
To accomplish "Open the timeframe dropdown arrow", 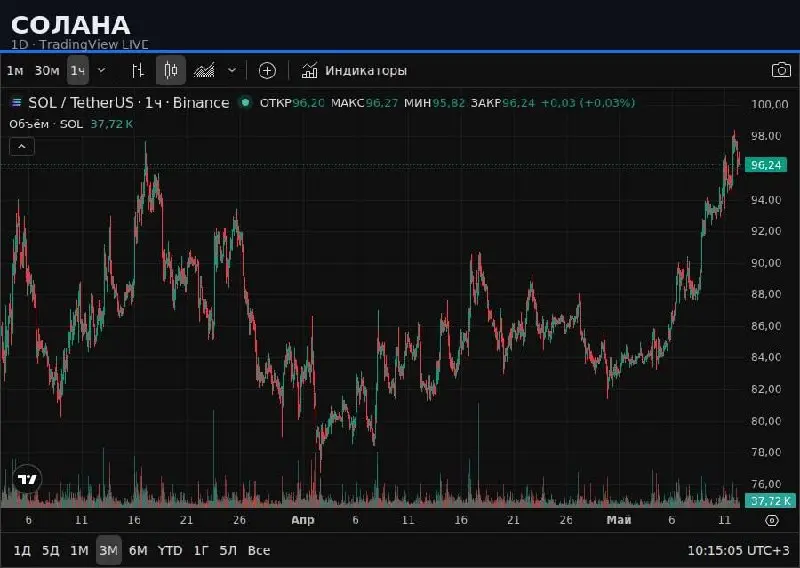I will point(102,70).
